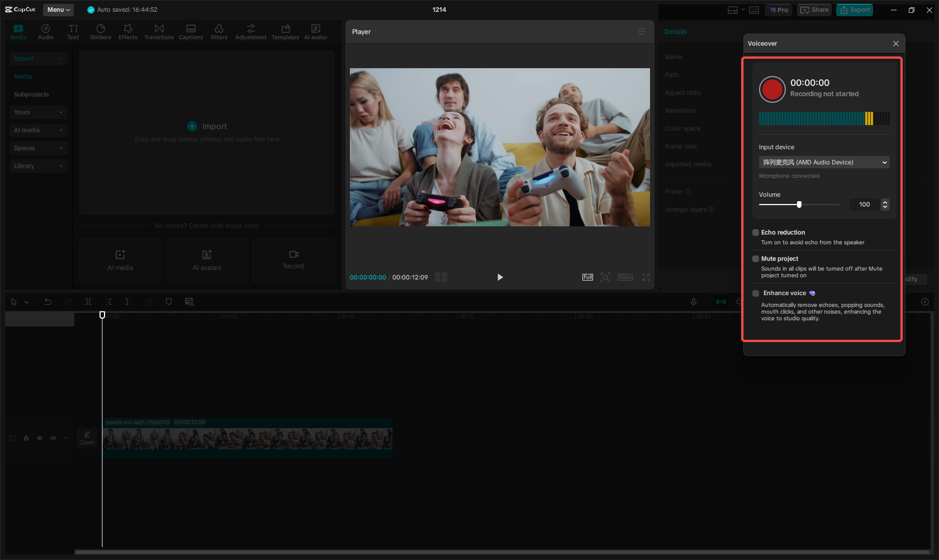
Task: Enable Mute project in the Voiceover panel
Action: click(x=756, y=258)
